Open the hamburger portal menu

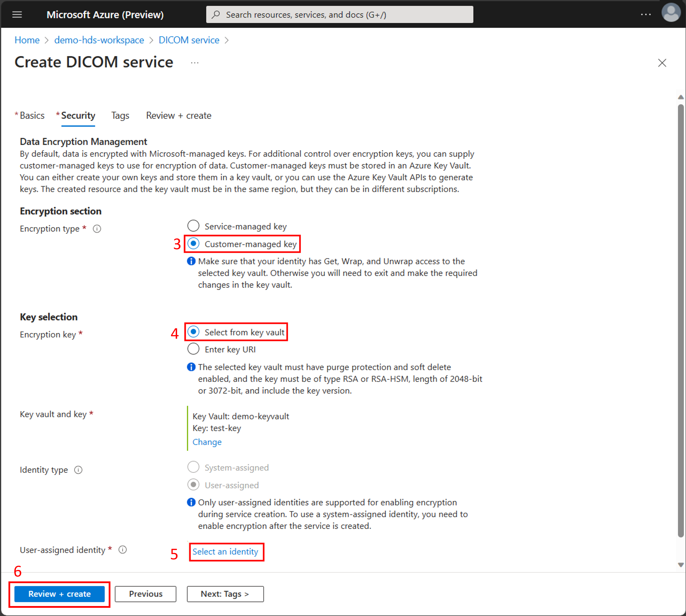17,14
